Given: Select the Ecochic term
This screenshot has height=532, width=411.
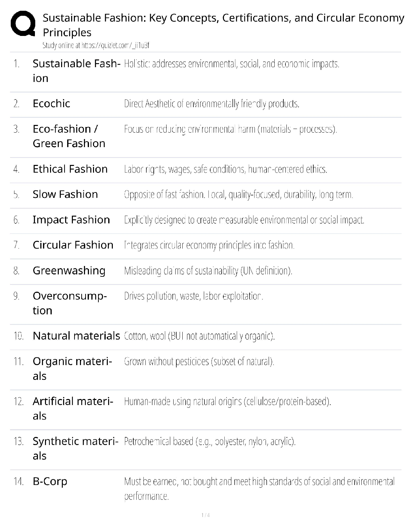Looking at the screenshot, I should point(51,103).
